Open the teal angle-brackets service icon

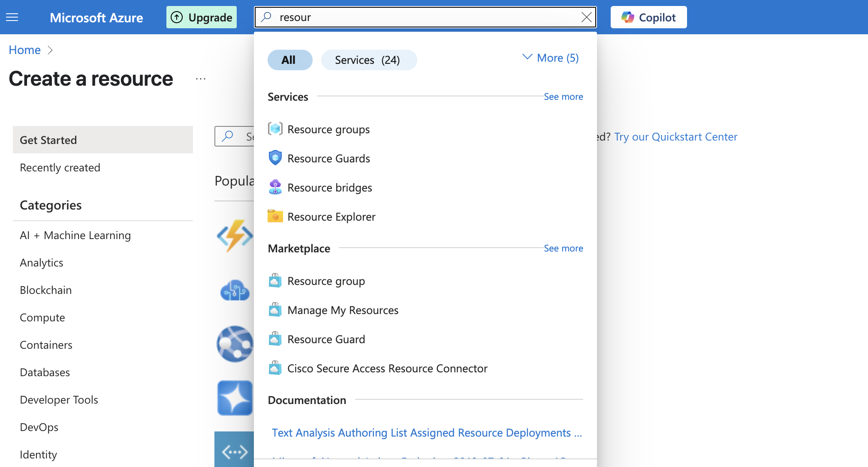click(x=235, y=449)
